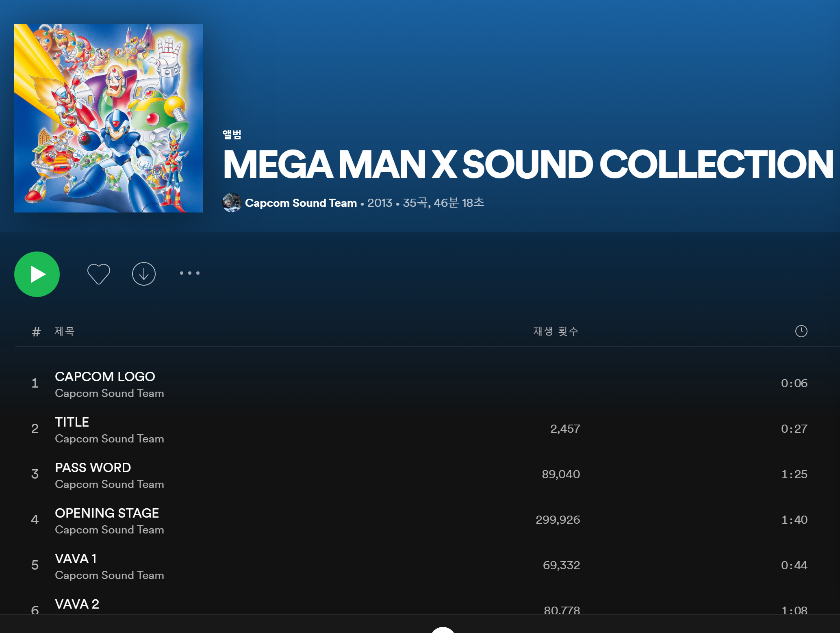Select the VAVA 1 track
This screenshot has height=633, width=840.
point(76,559)
